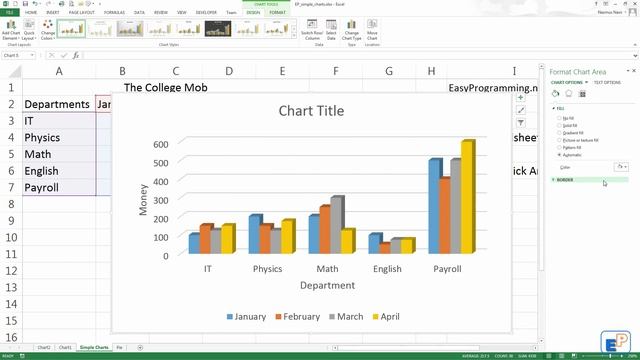Open Add Chart Element menu

(11, 30)
